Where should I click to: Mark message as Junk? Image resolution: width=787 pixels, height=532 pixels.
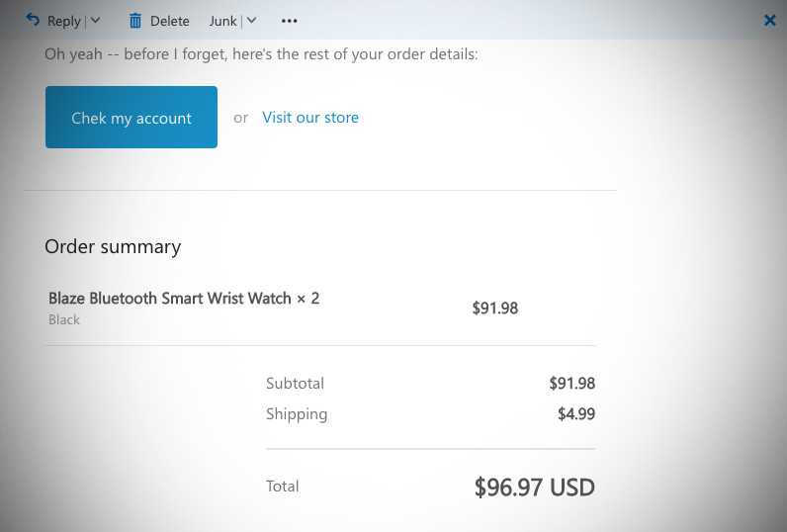pyautogui.click(x=222, y=21)
